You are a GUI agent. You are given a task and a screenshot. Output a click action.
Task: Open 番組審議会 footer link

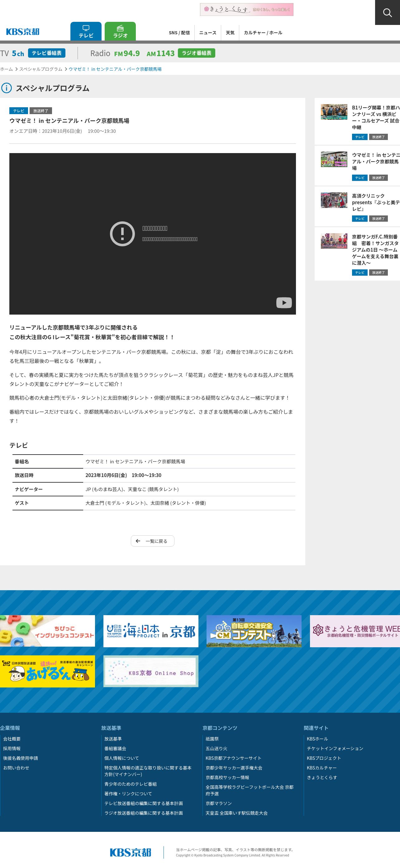tap(115, 748)
